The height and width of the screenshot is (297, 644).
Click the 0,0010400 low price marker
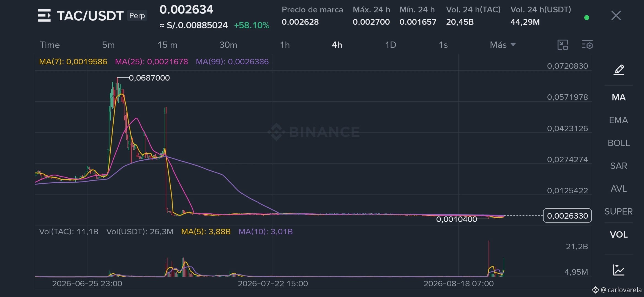[457, 219]
